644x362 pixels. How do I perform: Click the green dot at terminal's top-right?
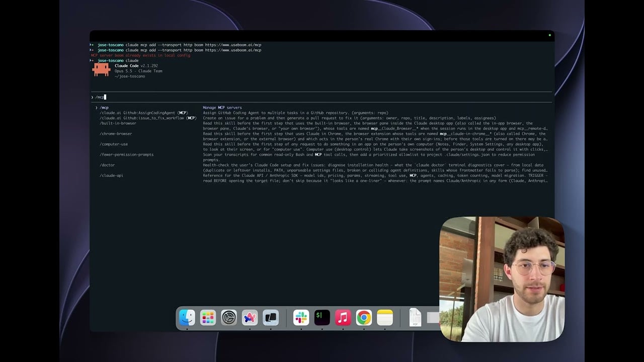549,35
